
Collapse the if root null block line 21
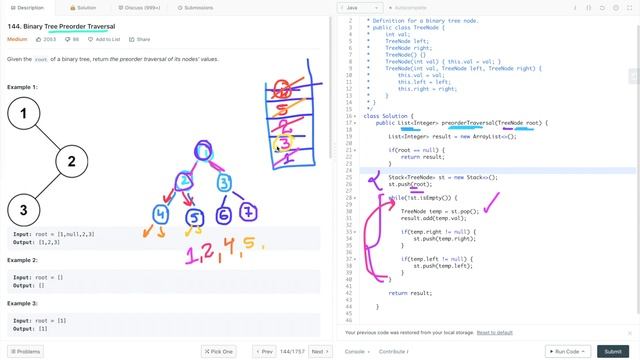(x=355, y=150)
